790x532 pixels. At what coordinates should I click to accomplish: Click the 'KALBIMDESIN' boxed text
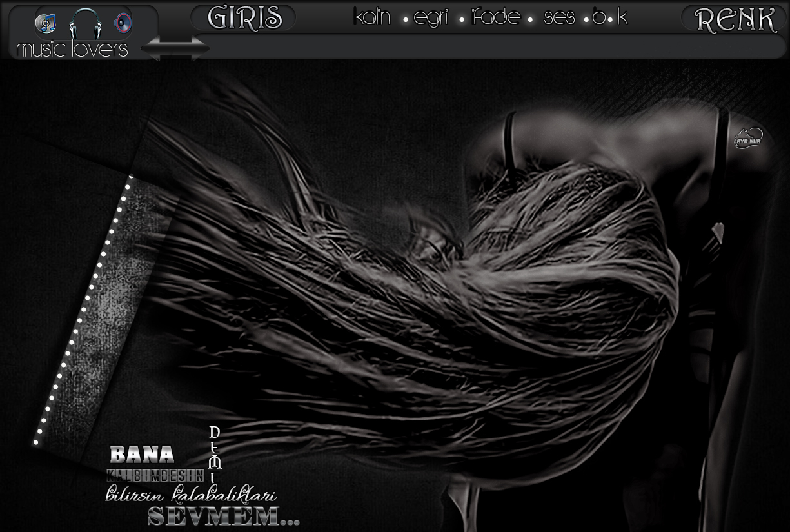tap(155, 476)
